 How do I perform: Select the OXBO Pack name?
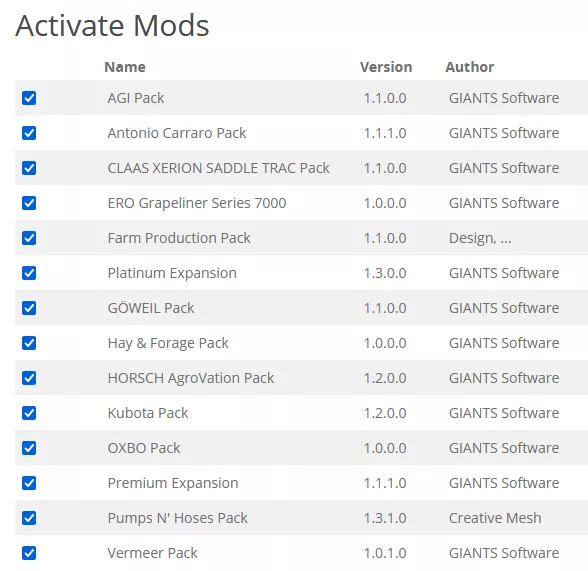[x=144, y=448]
